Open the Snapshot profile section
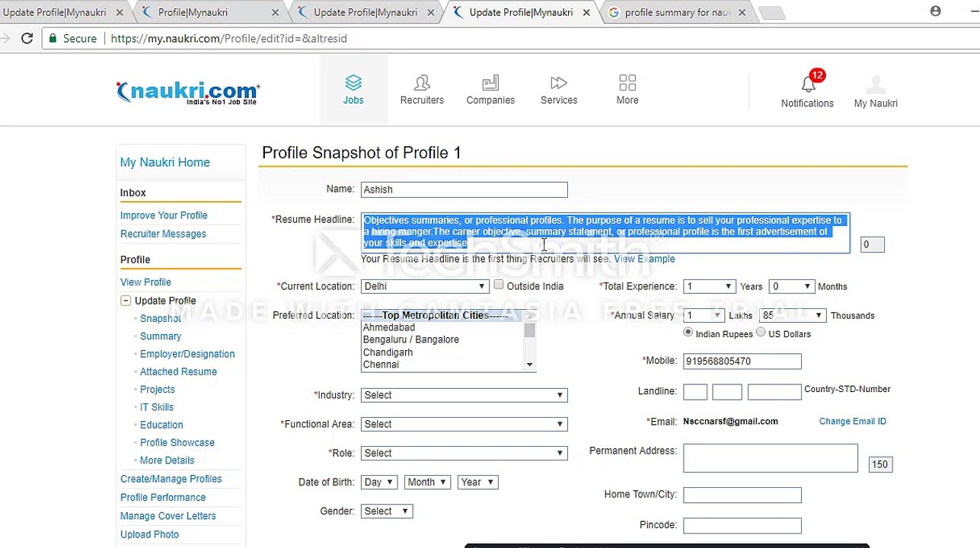This screenshot has height=548, width=980. point(161,318)
